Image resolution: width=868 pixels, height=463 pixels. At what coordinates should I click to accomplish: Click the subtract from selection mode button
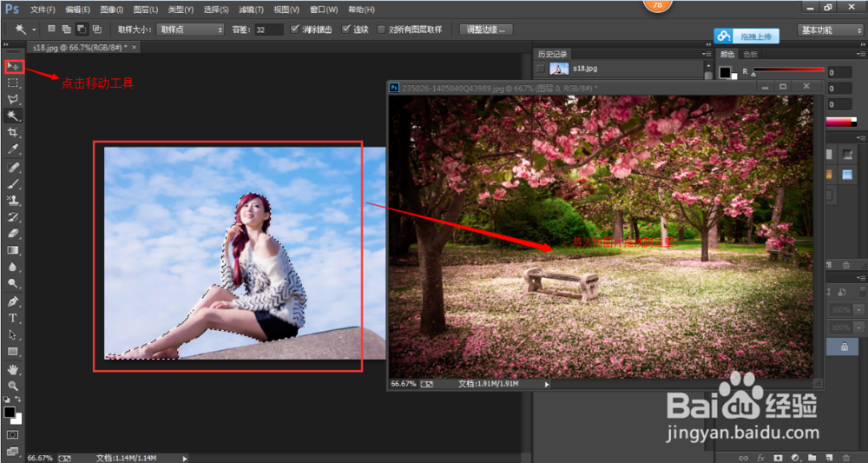tap(82, 29)
